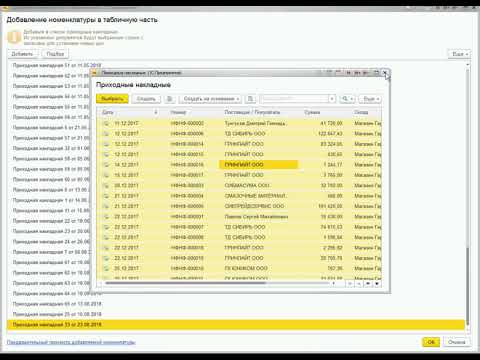Click the Сумма column header

(x=312, y=112)
